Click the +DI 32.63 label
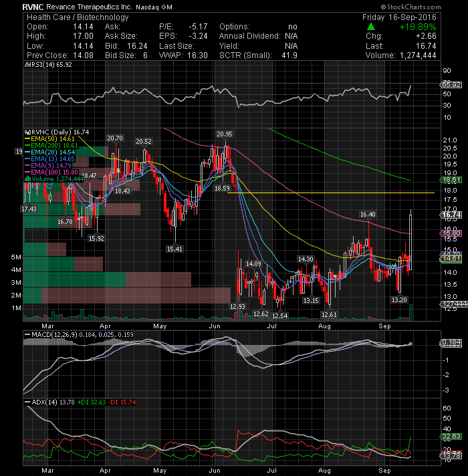The height and width of the screenshot is (476, 468). [92, 402]
